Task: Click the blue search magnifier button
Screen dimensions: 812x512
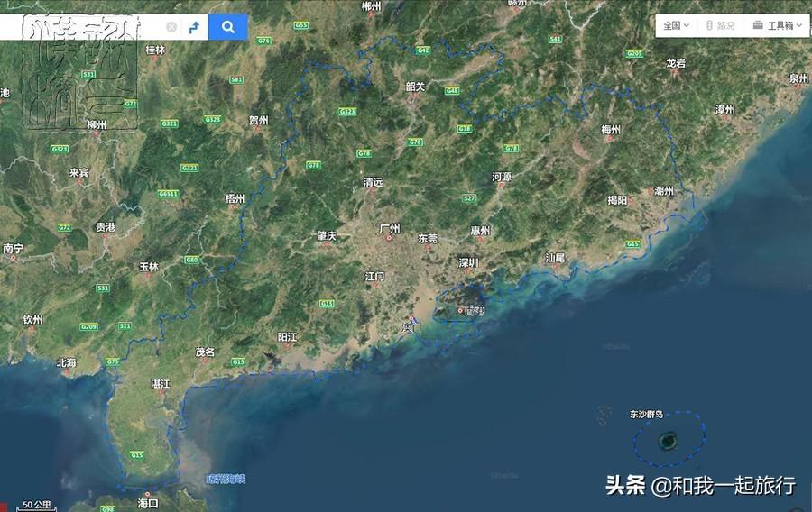Action: point(228,27)
